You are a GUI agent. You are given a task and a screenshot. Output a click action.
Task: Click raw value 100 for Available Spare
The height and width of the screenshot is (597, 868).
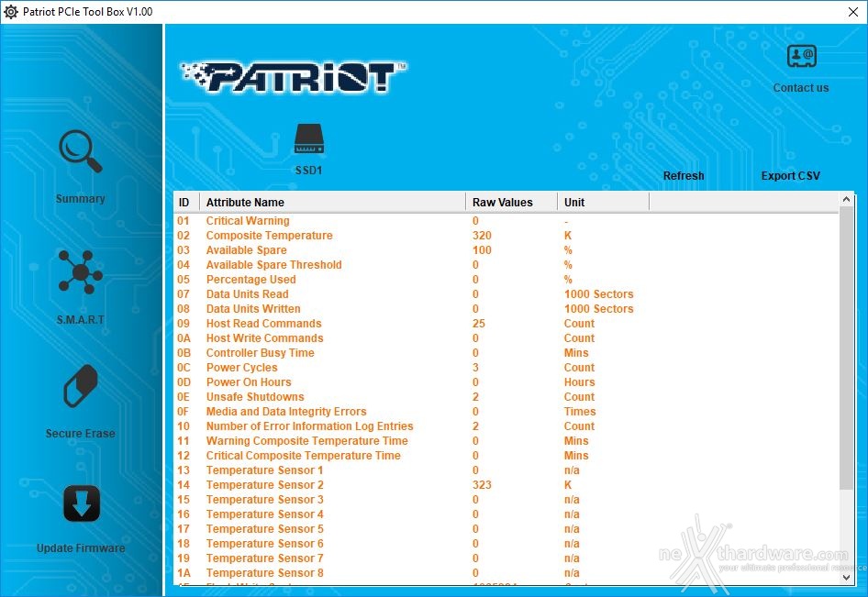tap(482, 250)
